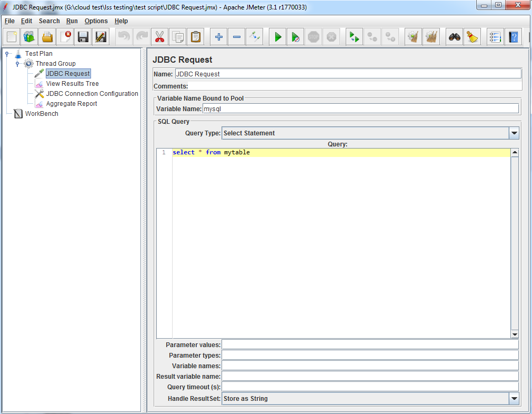Click the Toggle enable/disable icon

tap(255, 37)
